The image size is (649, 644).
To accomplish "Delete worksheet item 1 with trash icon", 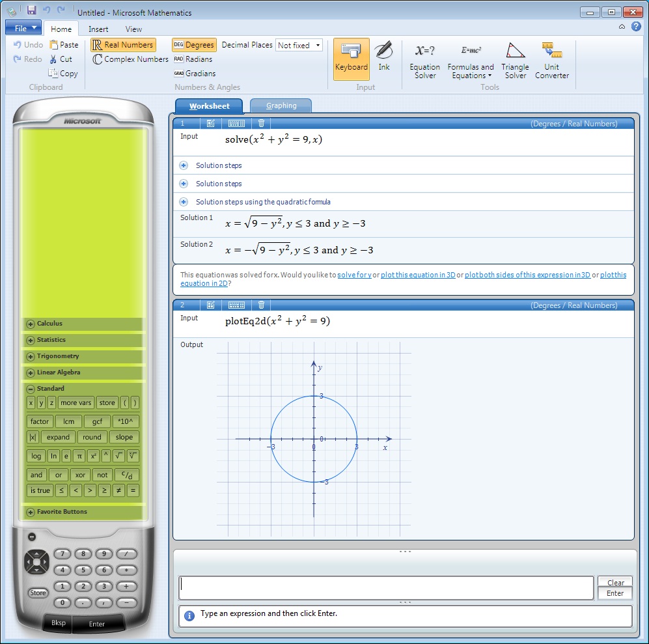I will pos(260,123).
